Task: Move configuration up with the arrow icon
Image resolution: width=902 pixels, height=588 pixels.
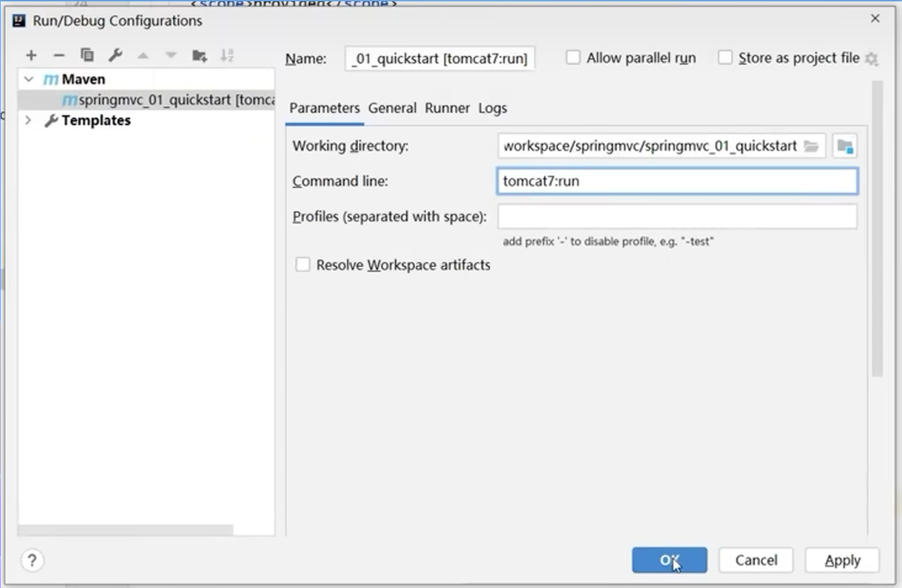Action: coord(143,55)
